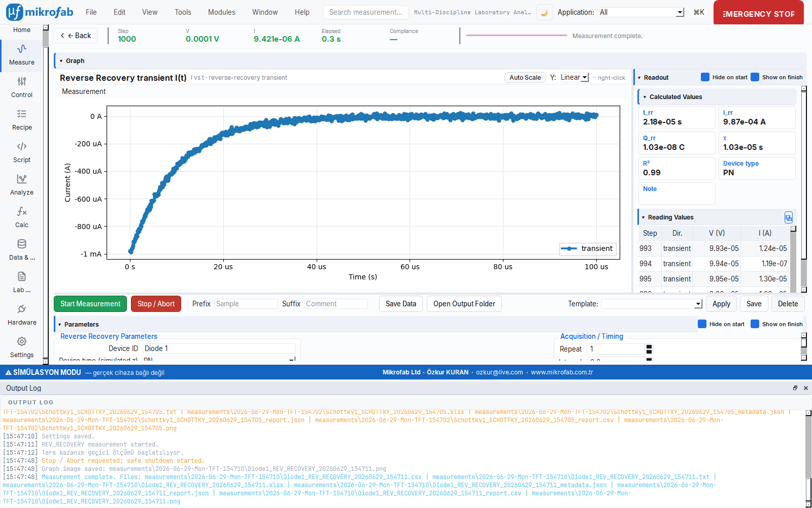Click the Note field in Calculated Values

pyautogui.click(x=676, y=194)
